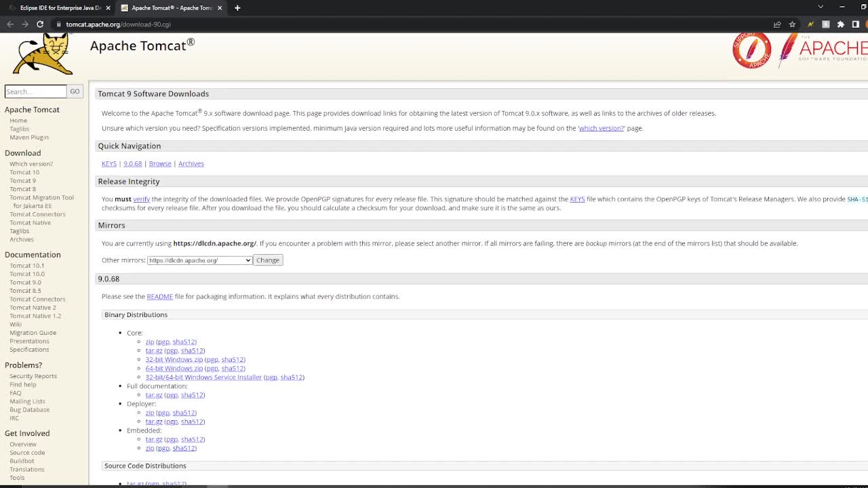Image resolution: width=868 pixels, height=488 pixels.
Task: Click the GO search button
Action: [x=75, y=91]
